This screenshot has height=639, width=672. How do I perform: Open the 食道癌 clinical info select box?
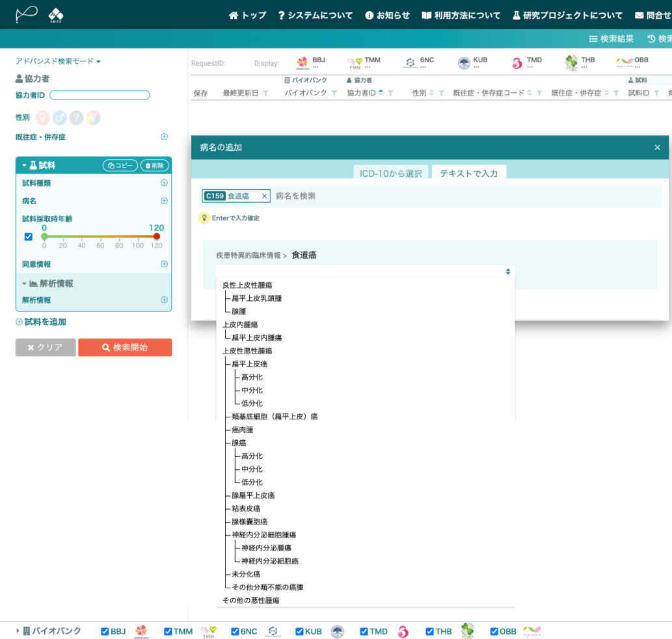tap(365, 272)
